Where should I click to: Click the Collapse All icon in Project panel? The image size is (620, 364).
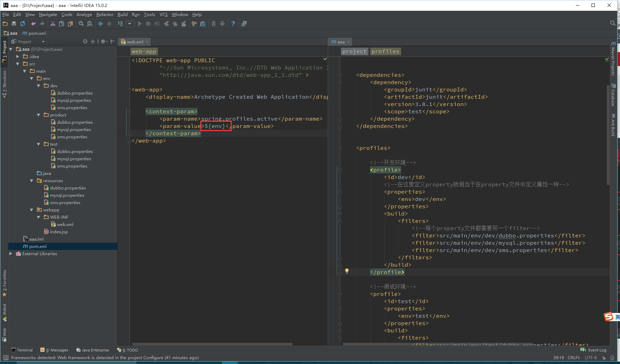pyautogui.click(x=93, y=41)
